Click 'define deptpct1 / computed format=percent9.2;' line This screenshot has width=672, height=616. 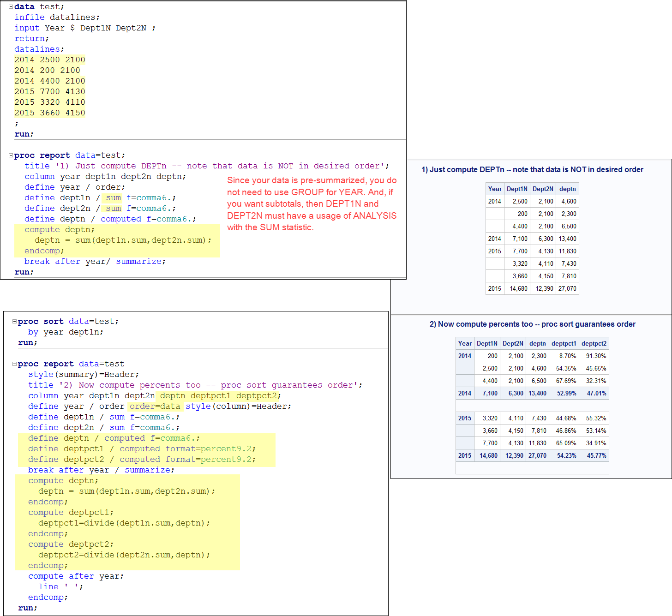pos(142,449)
